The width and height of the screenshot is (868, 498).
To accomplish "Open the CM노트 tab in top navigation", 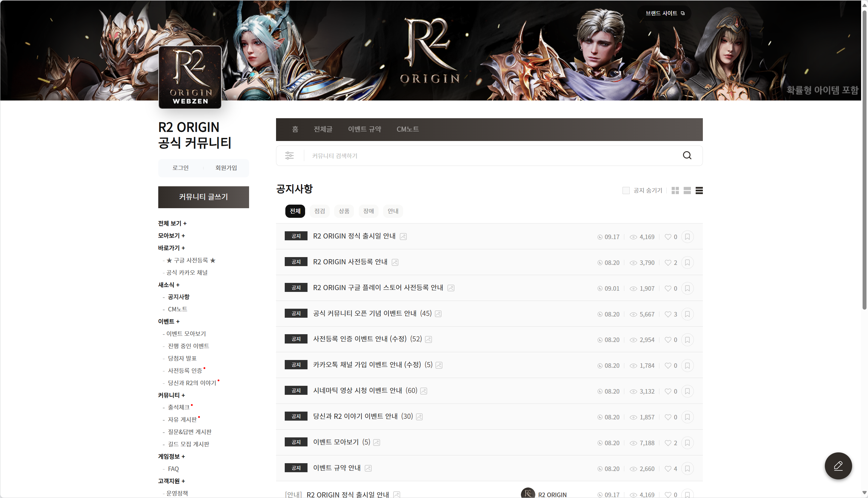I will click(407, 129).
